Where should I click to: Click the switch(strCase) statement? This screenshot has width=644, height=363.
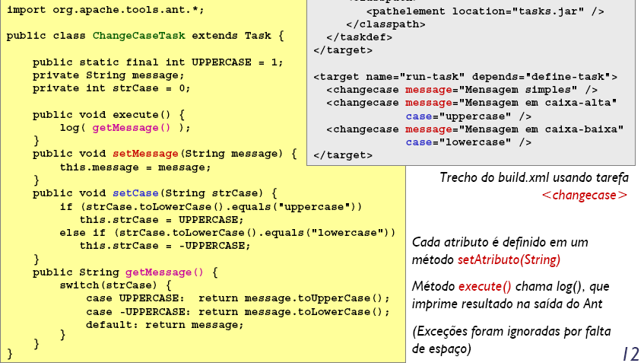tap(116, 285)
